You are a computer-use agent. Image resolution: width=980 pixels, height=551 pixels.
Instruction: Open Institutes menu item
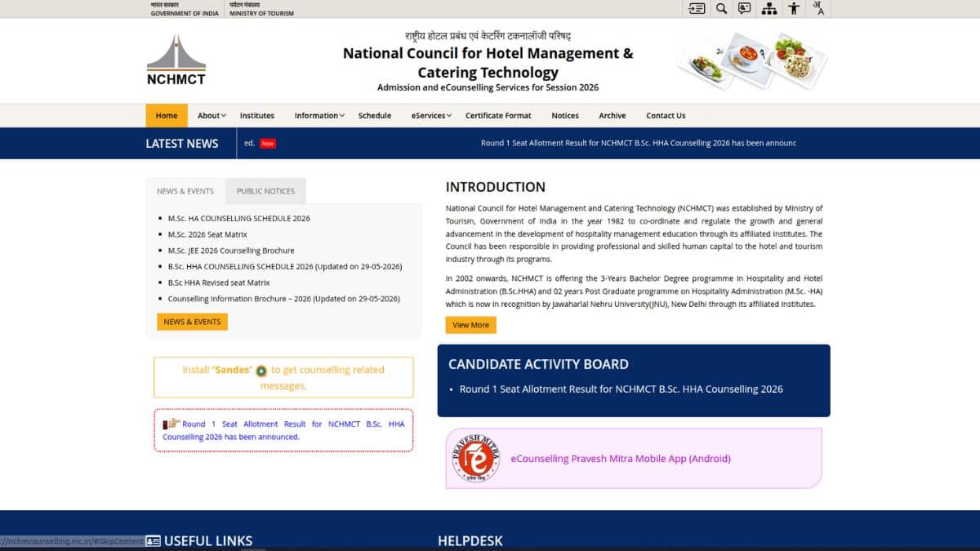coord(257,116)
